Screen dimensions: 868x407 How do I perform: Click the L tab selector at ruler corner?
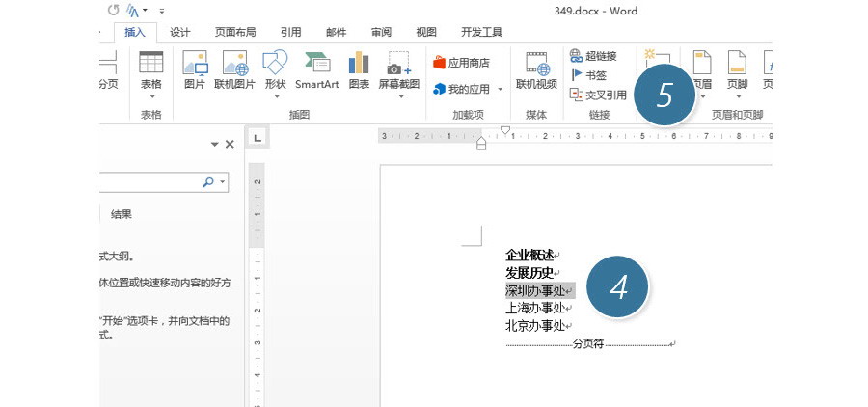(258, 137)
